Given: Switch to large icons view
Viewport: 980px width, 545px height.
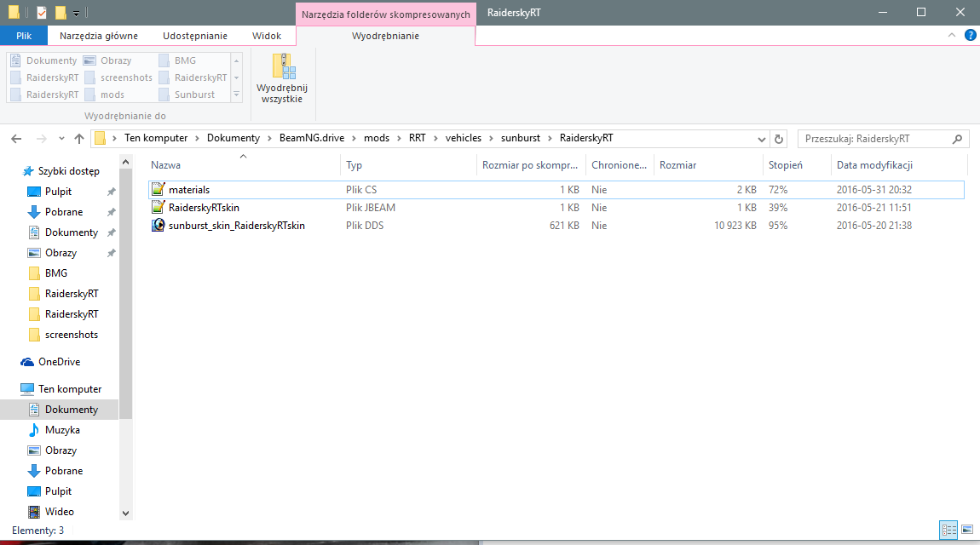Looking at the screenshot, I should point(967,530).
